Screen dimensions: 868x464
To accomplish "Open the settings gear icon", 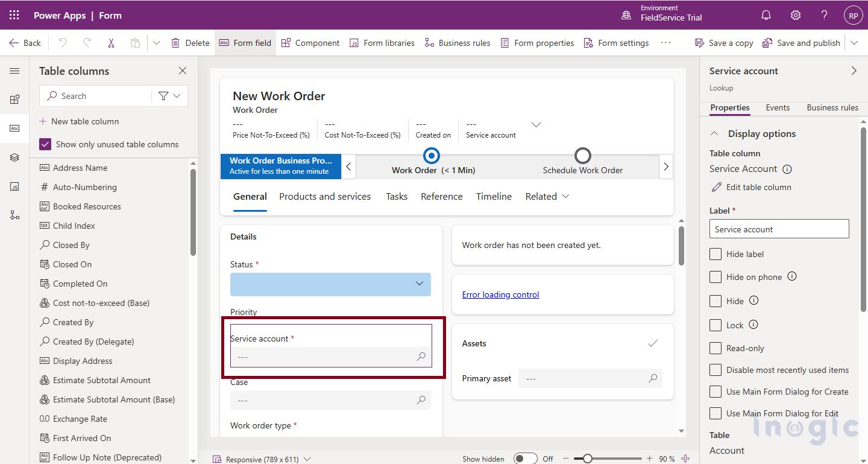I will [x=796, y=16].
